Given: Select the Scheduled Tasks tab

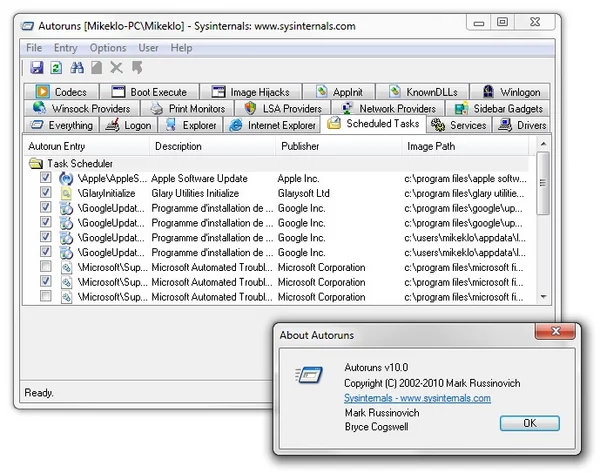Looking at the screenshot, I should click(x=373, y=124).
